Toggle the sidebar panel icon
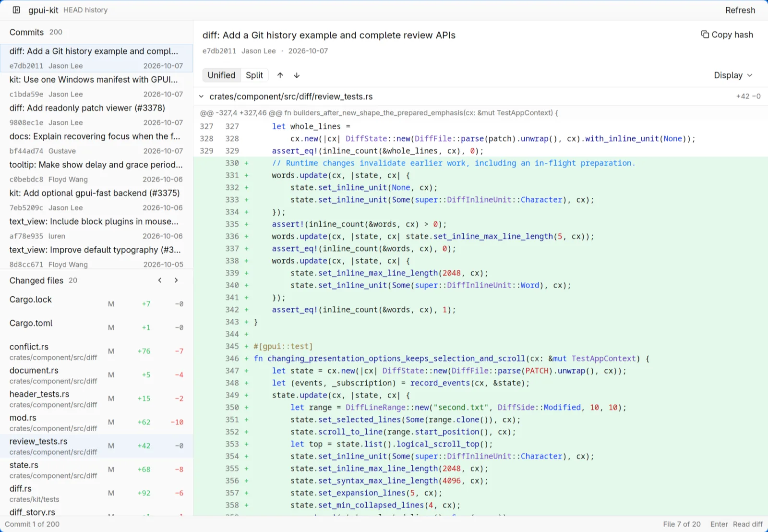 coord(16,10)
